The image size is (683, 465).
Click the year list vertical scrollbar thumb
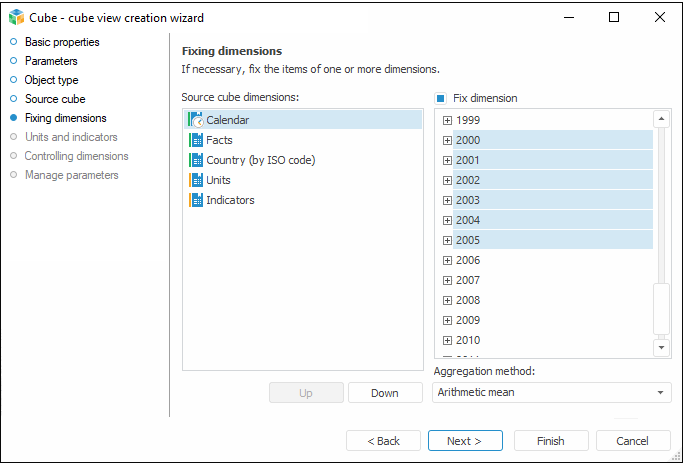pyautogui.click(x=662, y=308)
